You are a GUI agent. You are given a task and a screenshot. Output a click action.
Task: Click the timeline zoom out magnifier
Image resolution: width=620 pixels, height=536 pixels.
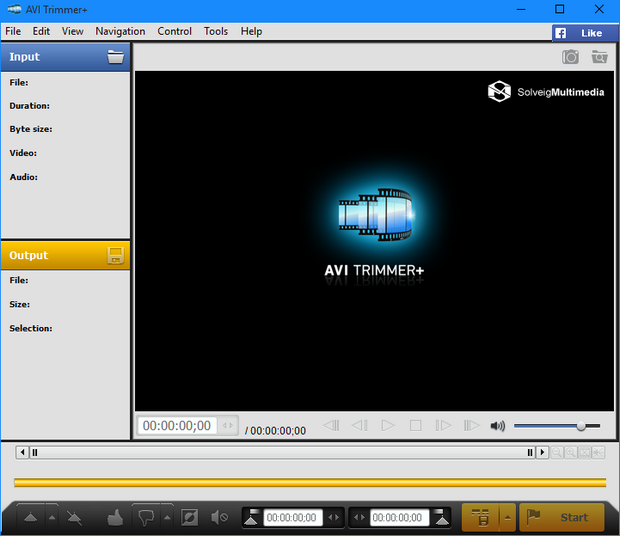tap(557, 452)
